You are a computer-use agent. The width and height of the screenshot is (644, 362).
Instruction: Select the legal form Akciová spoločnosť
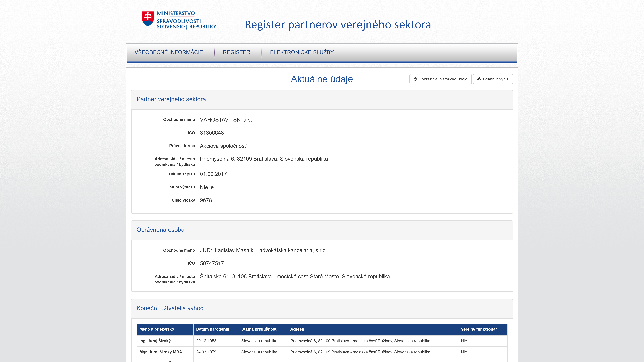(223, 146)
